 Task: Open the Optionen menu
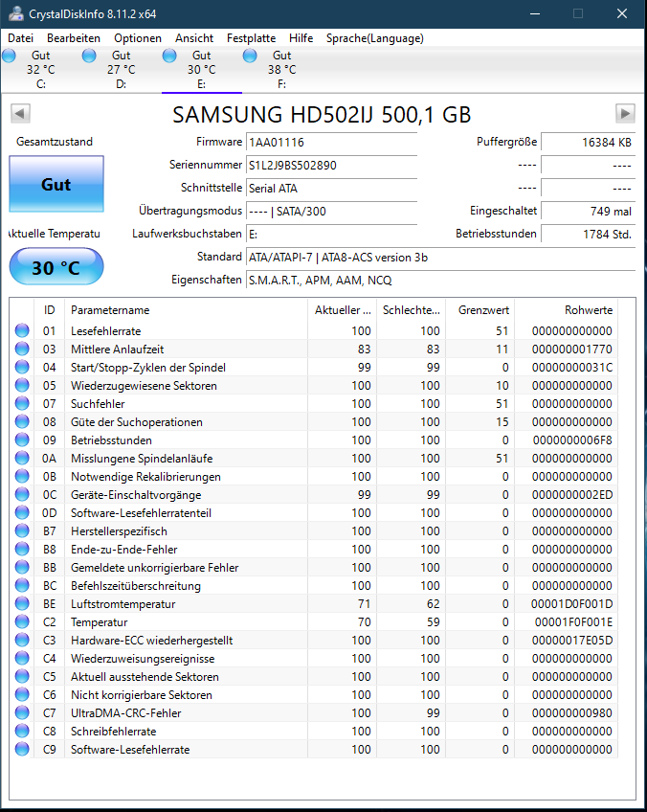tap(138, 37)
